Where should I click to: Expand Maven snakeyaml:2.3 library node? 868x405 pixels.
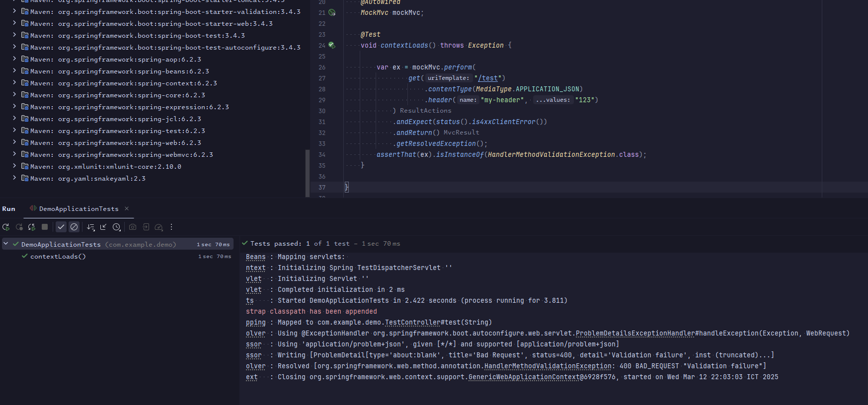14,178
